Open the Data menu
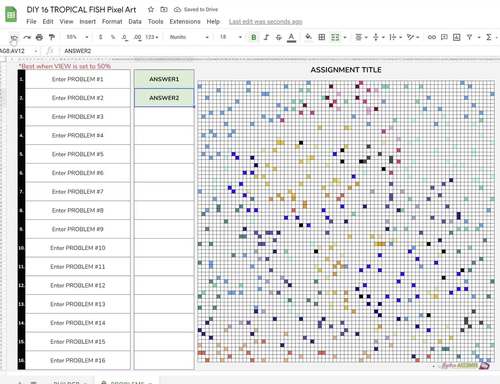The height and width of the screenshot is (384, 500). pyautogui.click(x=135, y=22)
